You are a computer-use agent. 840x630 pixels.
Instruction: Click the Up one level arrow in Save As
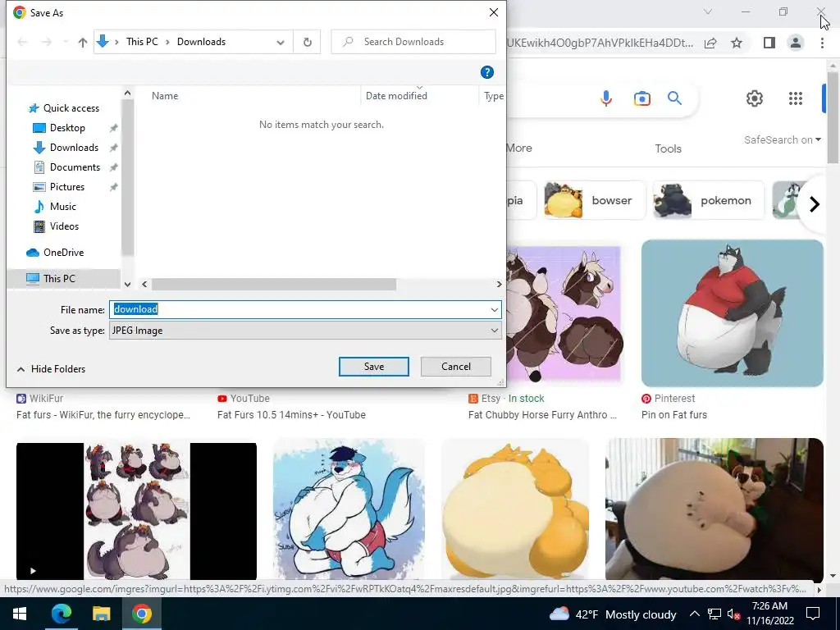(83, 42)
